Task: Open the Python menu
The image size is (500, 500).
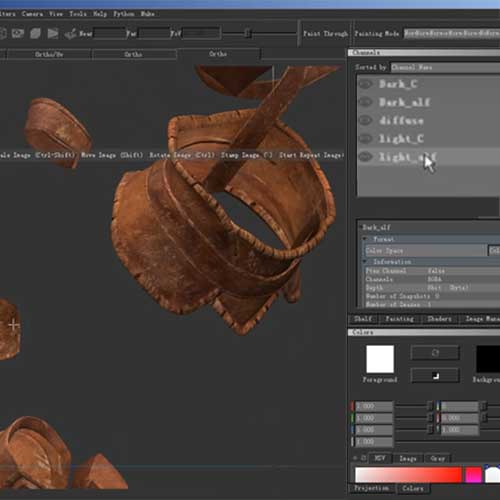Action: coord(124,14)
